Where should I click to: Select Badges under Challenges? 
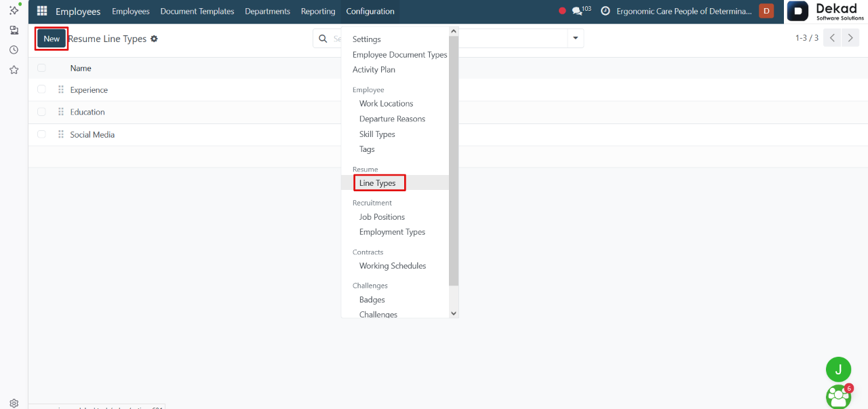point(372,300)
